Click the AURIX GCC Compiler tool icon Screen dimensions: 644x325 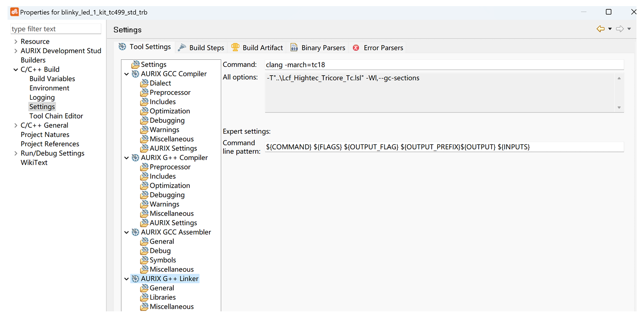pos(136,74)
